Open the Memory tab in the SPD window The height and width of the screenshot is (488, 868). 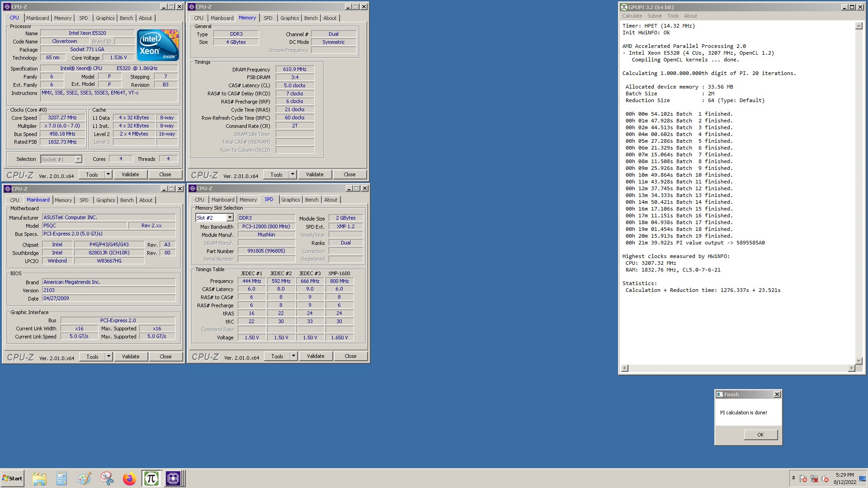[x=248, y=200]
